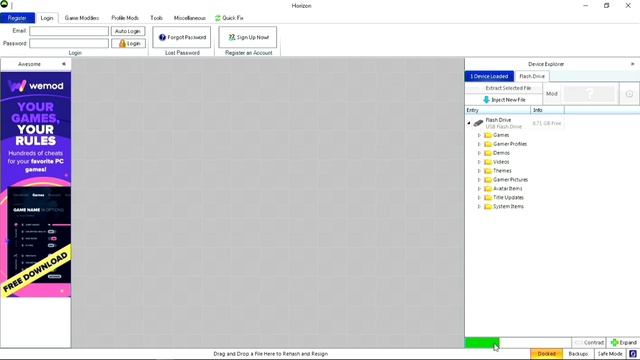
Task: Click the WeMod logo in the ad
Action: click(x=36, y=86)
